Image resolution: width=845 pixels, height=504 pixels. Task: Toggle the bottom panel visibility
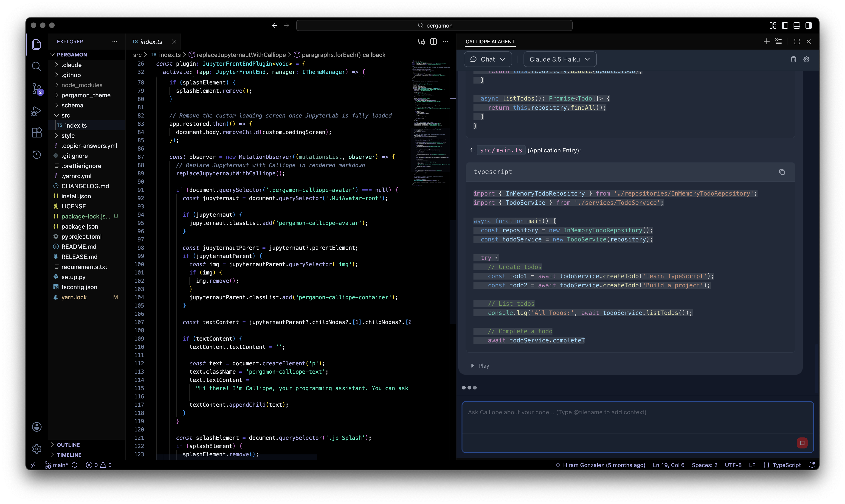pyautogui.click(x=797, y=25)
